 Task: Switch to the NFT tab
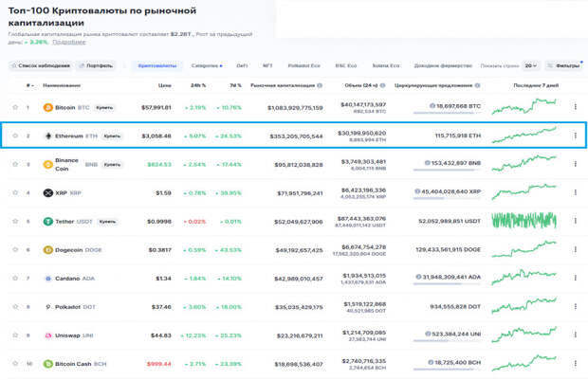pos(267,65)
